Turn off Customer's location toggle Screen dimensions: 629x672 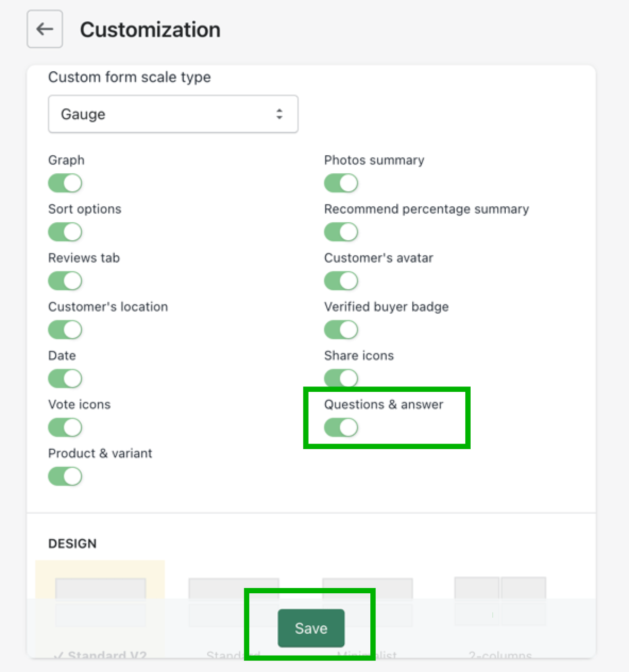click(65, 330)
